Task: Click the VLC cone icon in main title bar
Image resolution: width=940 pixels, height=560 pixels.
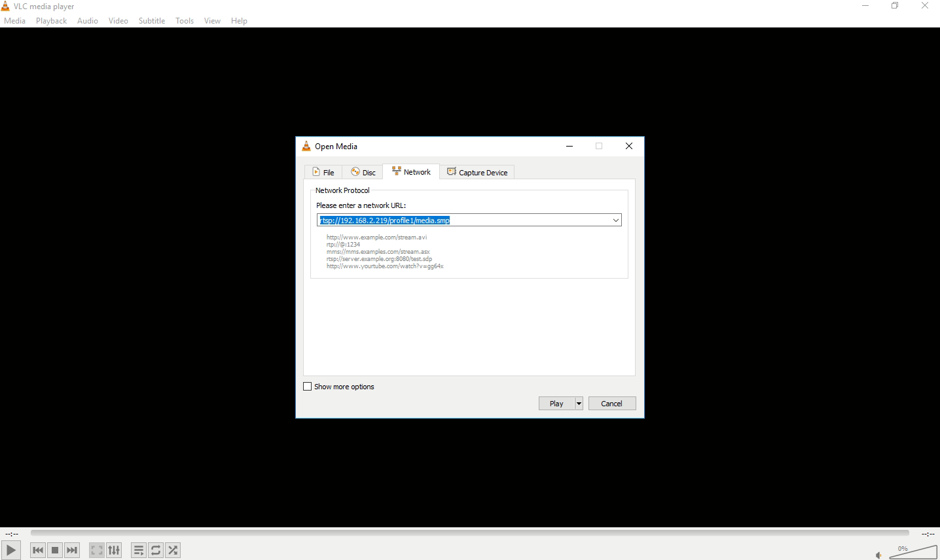Action: (5, 6)
